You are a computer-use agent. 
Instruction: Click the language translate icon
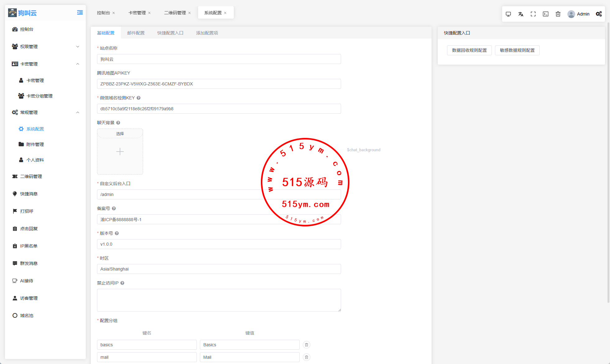coord(521,14)
